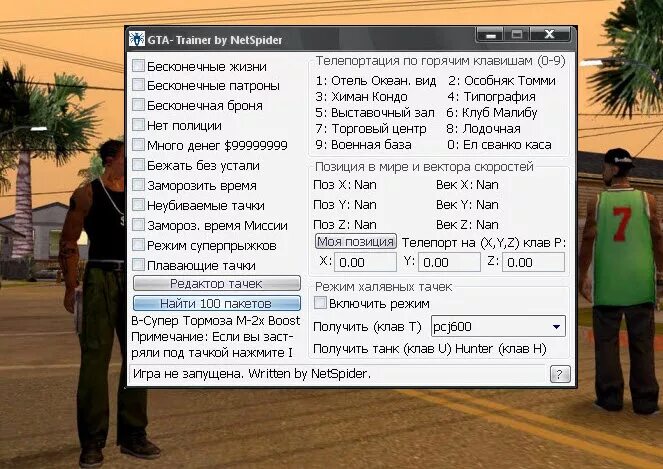
Task: Click '5: Выставочный зал' teleport entry
Action: [375, 113]
